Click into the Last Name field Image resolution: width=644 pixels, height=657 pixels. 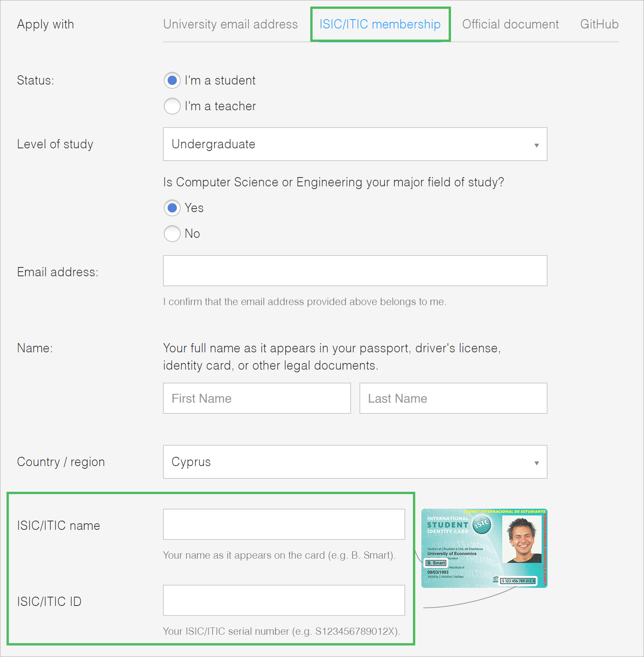point(453,398)
